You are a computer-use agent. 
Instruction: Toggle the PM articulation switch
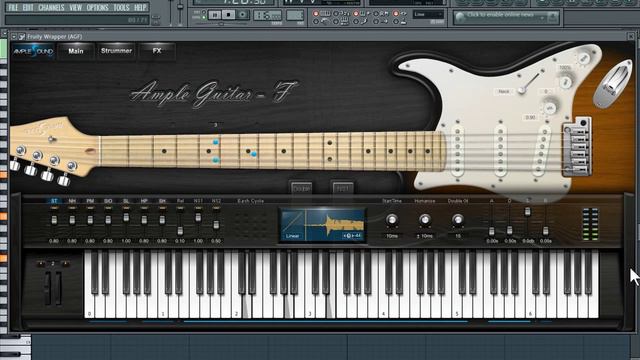click(90, 201)
